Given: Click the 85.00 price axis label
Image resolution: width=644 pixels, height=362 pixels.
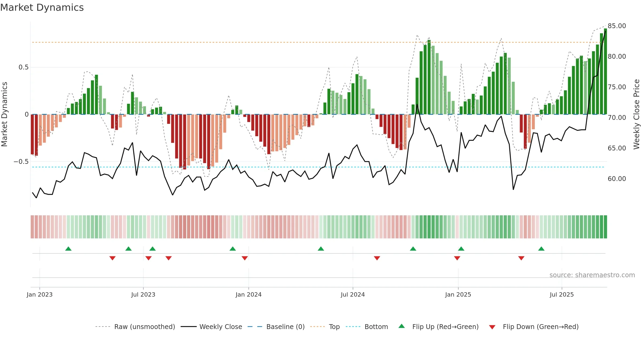Looking at the screenshot, I should pos(617,26).
